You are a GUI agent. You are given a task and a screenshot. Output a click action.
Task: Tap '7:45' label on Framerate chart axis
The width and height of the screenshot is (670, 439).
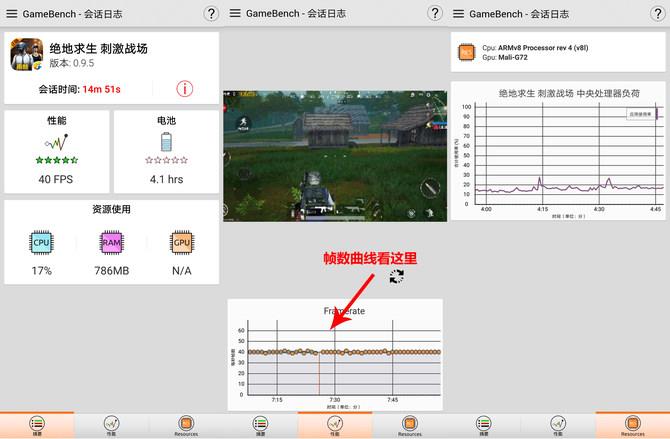[393, 400]
